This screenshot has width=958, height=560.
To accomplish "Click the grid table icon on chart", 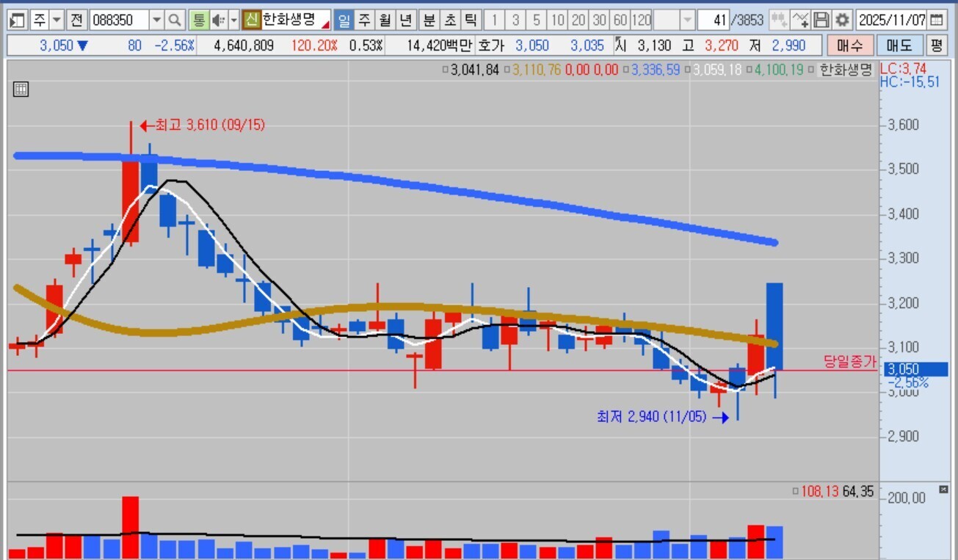I will [21, 90].
